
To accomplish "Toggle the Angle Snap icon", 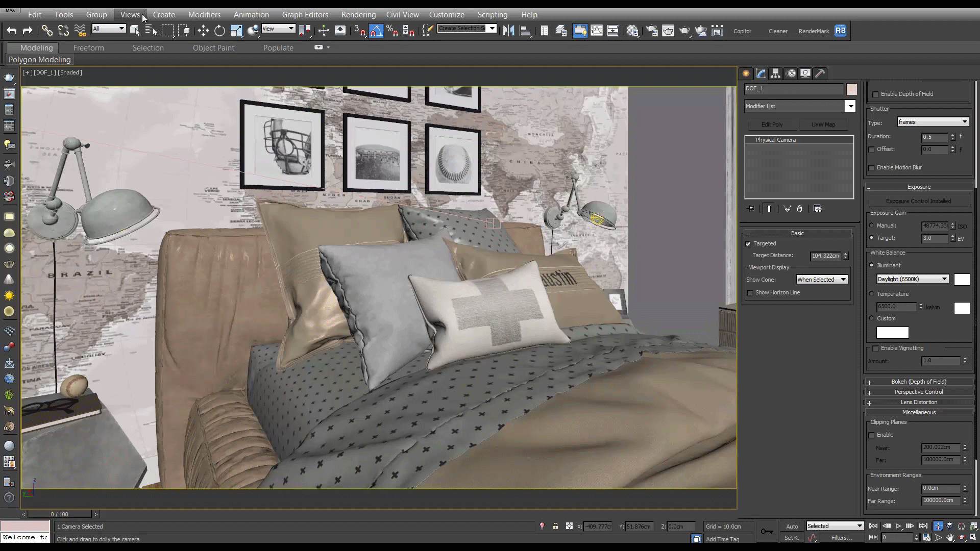I will (x=376, y=31).
